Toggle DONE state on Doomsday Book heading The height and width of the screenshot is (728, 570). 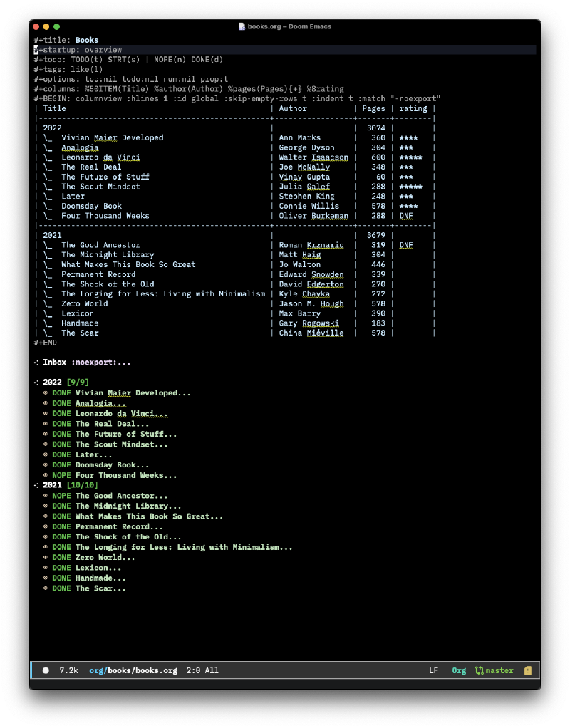(61, 465)
